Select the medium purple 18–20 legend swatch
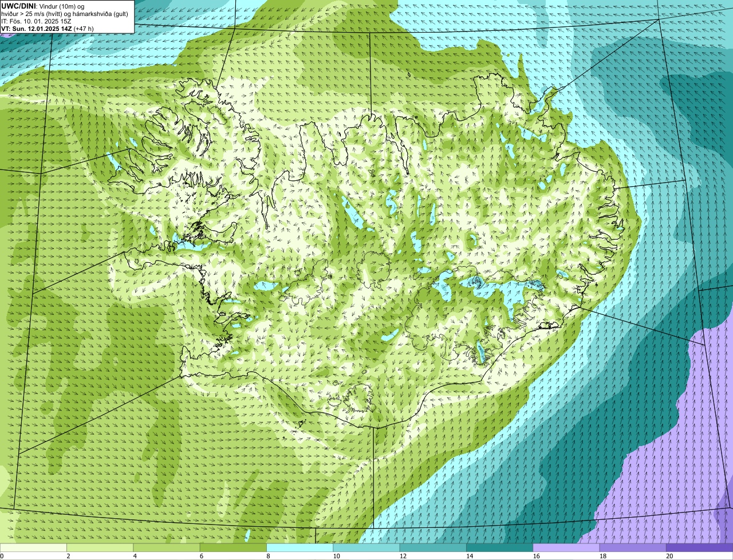The image size is (733, 560). tap(633, 547)
